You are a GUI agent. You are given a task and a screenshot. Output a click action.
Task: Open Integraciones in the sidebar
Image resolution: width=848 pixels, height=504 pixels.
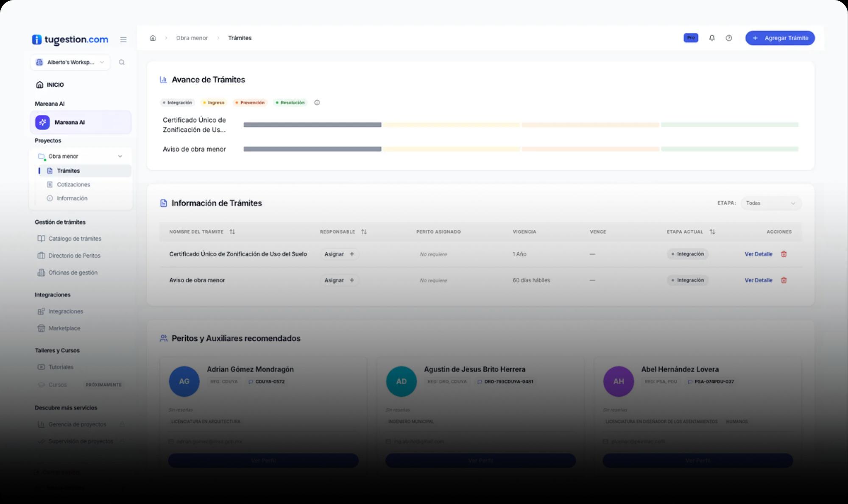point(60,311)
